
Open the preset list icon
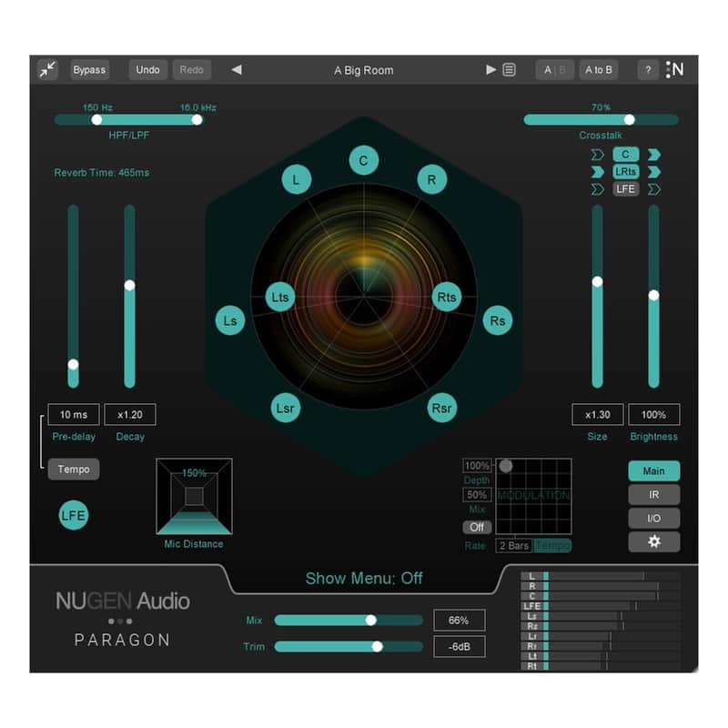tap(510, 70)
